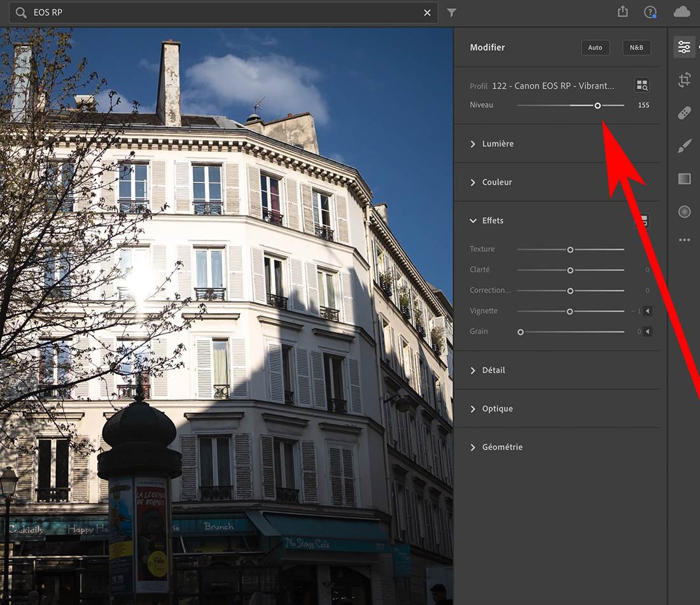Expand the Vignette options triangle

(x=647, y=311)
